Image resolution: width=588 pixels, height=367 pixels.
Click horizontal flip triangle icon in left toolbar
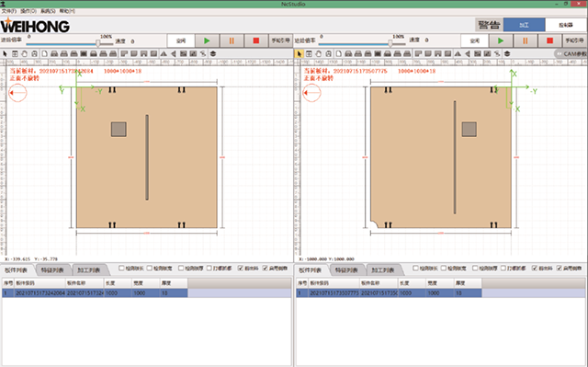coord(174,53)
